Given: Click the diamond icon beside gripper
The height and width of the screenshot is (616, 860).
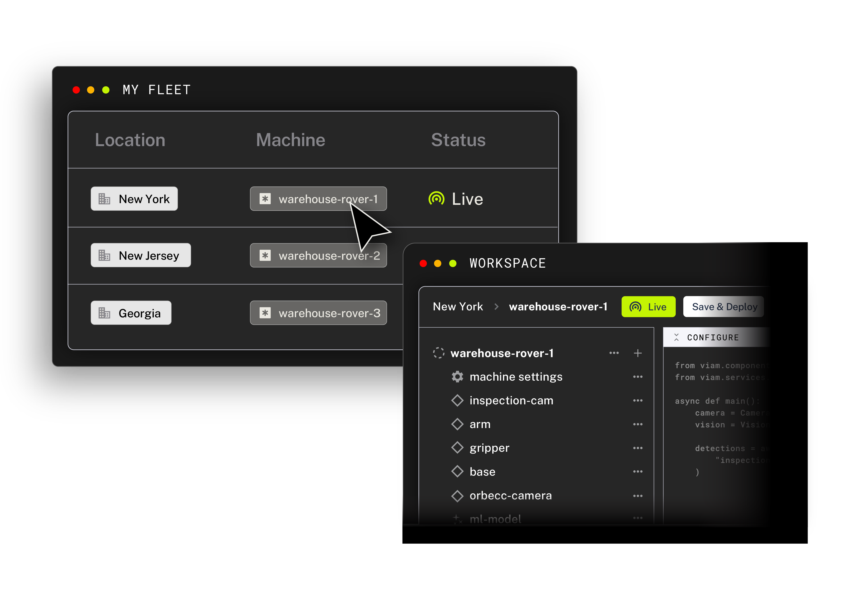Looking at the screenshot, I should click(457, 448).
